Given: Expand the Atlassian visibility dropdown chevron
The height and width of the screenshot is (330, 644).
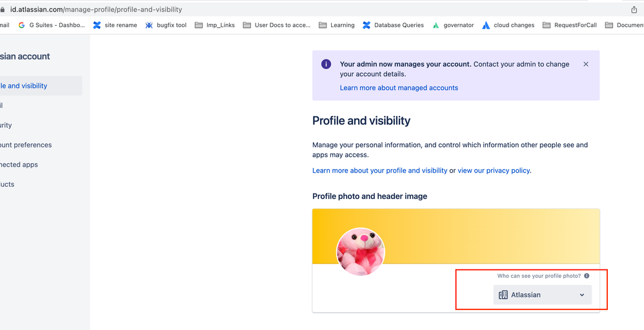Looking at the screenshot, I should (x=581, y=294).
